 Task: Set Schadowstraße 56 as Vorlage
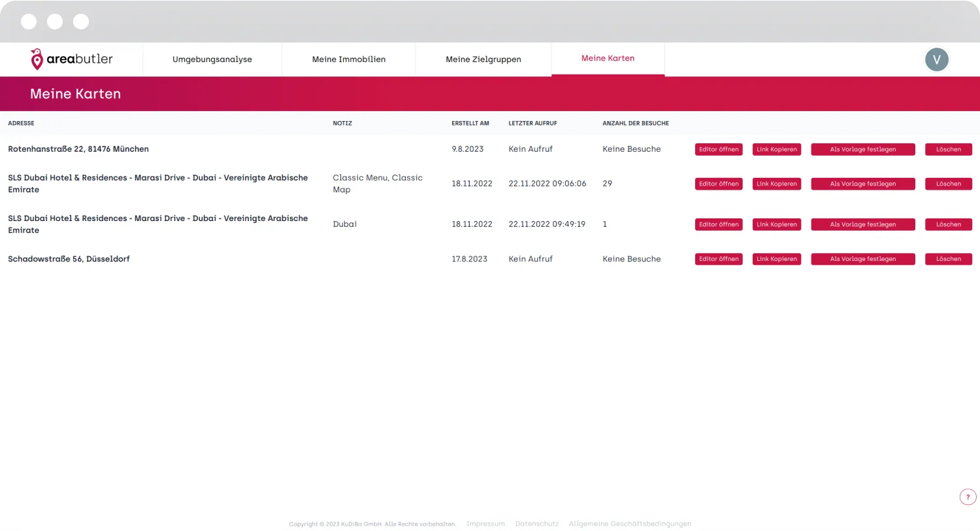coord(863,259)
